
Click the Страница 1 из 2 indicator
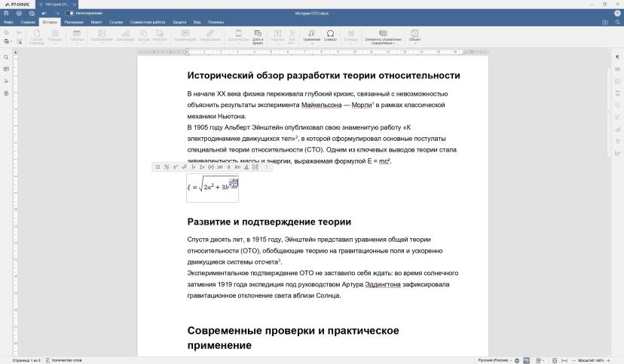26,360
